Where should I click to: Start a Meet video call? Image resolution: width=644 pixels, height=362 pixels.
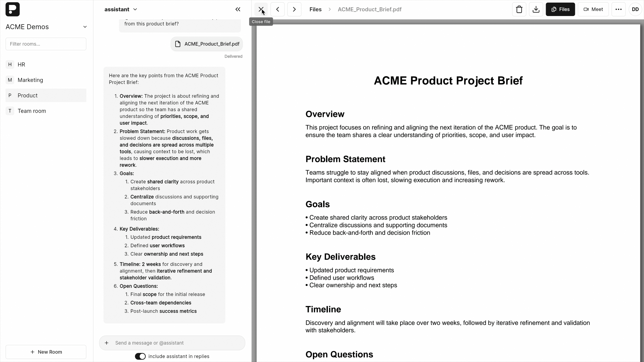(x=593, y=9)
